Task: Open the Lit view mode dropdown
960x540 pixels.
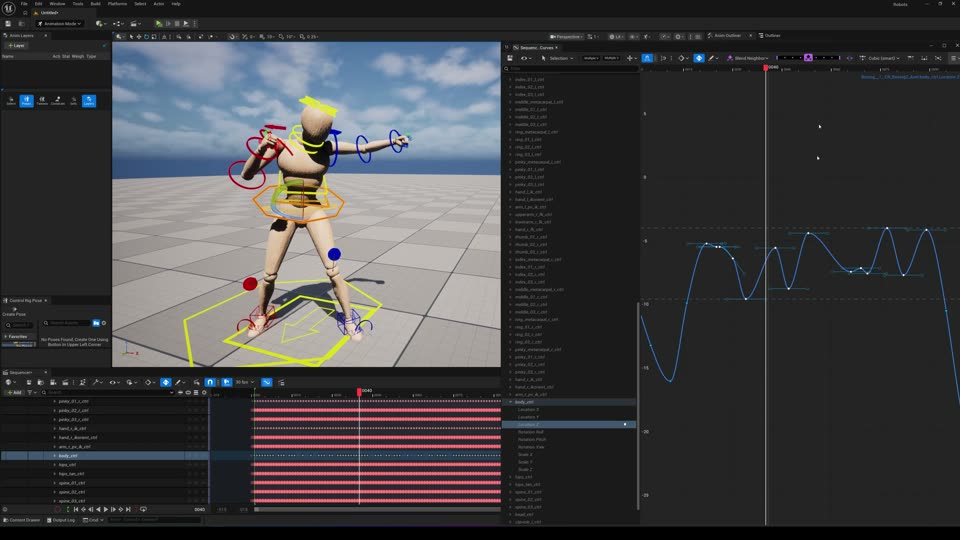Action: (x=616, y=37)
